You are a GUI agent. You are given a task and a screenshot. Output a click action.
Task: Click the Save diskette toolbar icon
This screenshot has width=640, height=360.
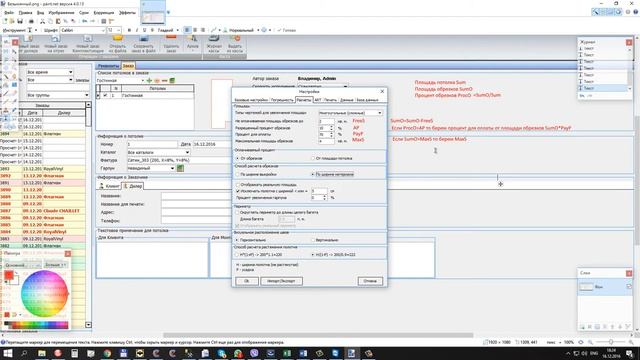[20, 21]
